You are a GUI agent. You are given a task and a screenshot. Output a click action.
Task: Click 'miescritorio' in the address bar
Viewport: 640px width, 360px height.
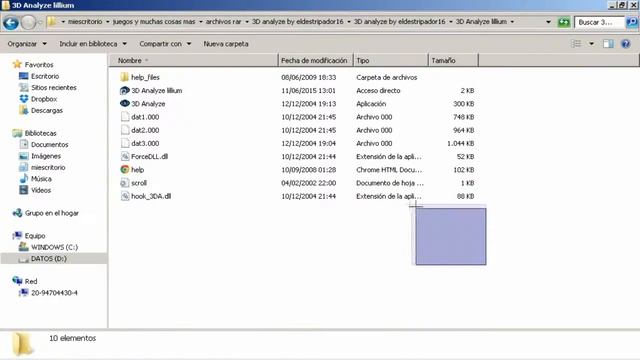tap(85, 22)
